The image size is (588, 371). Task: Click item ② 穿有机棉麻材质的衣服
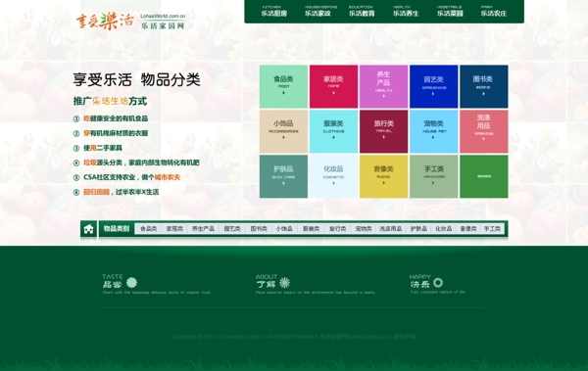tap(111, 133)
